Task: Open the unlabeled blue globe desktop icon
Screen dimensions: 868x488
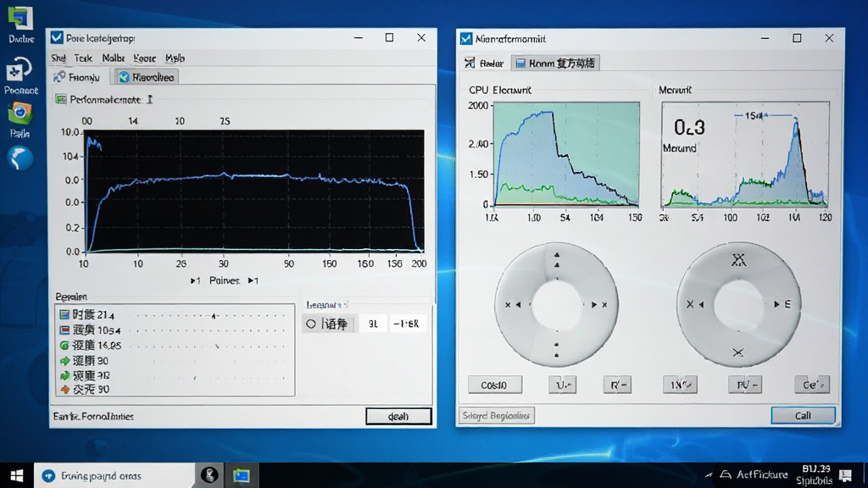Action: (20, 158)
